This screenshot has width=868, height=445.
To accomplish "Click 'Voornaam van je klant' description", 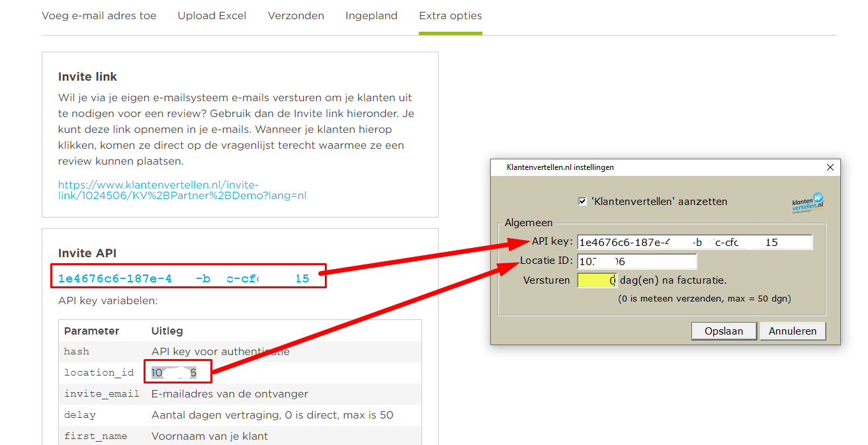I will point(210,436).
